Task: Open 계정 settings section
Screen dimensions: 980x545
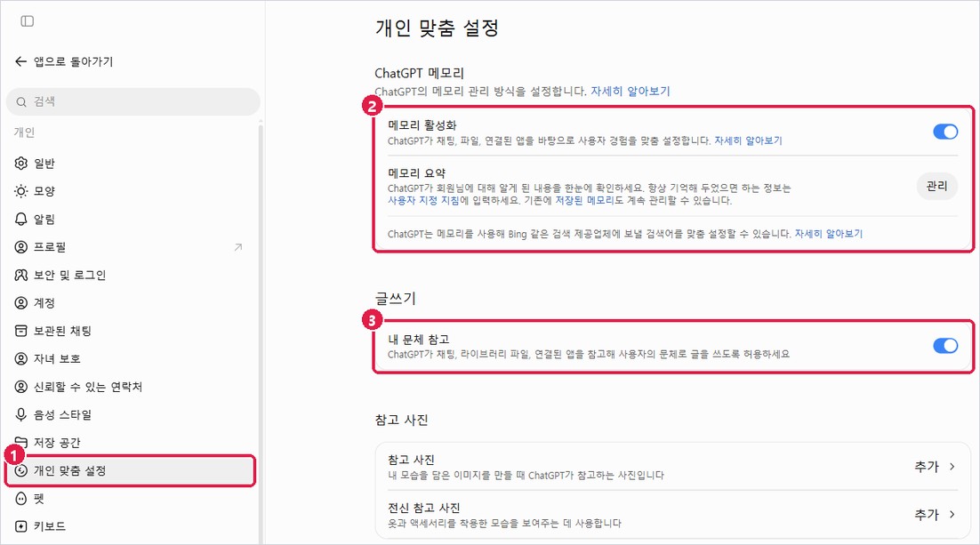Action: tap(132, 303)
